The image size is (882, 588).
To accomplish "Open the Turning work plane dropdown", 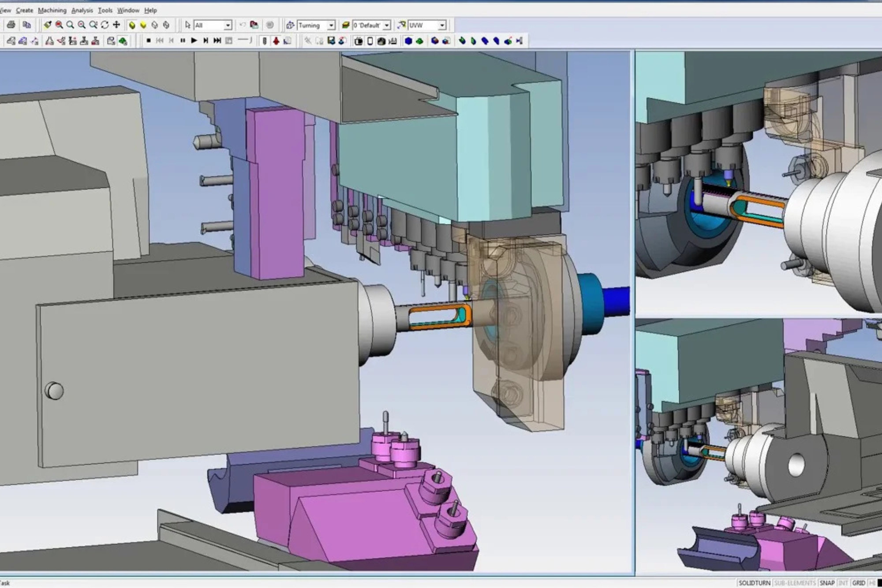I will [331, 26].
